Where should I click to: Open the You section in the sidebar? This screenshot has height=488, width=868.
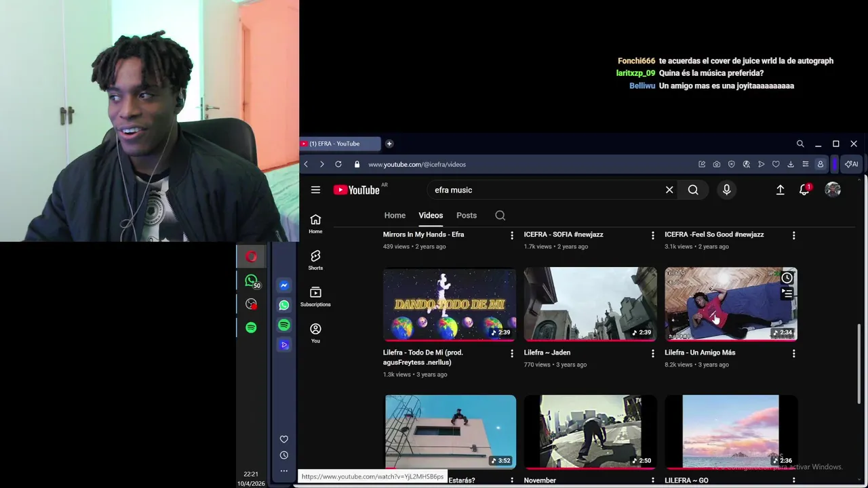click(315, 333)
